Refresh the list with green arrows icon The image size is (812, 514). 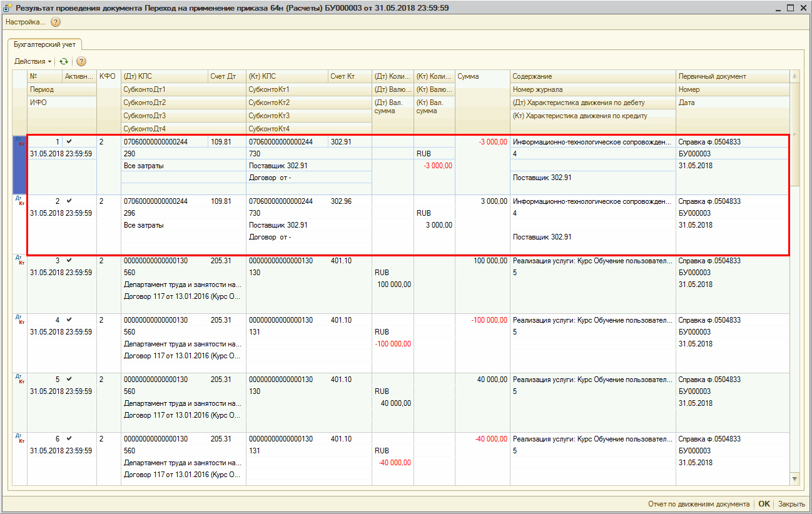(63, 61)
